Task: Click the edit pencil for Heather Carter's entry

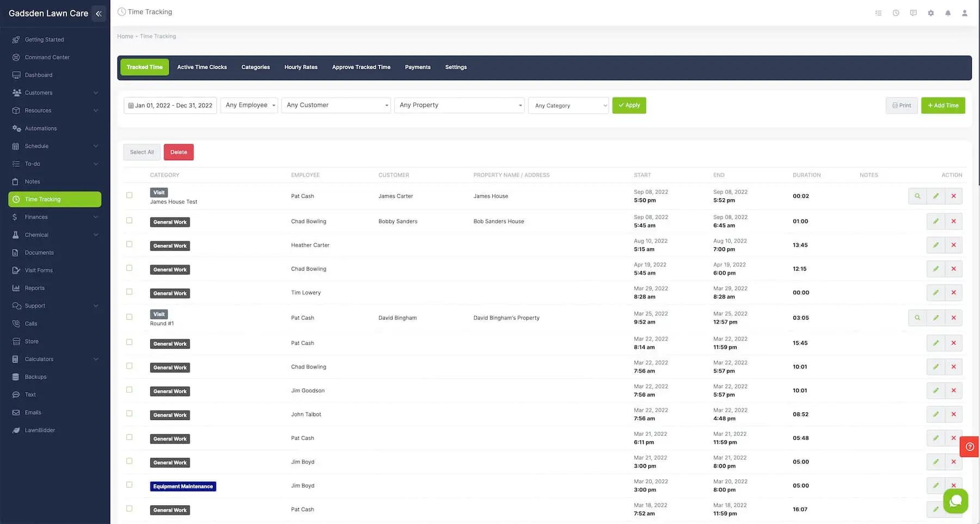Action: point(935,245)
